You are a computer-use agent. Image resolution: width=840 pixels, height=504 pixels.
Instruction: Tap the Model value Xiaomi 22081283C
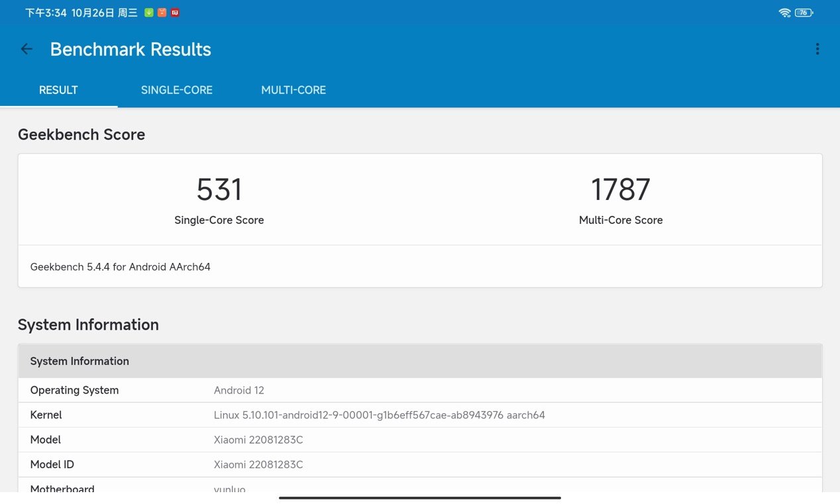pyautogui.click(x=258, y=440)
